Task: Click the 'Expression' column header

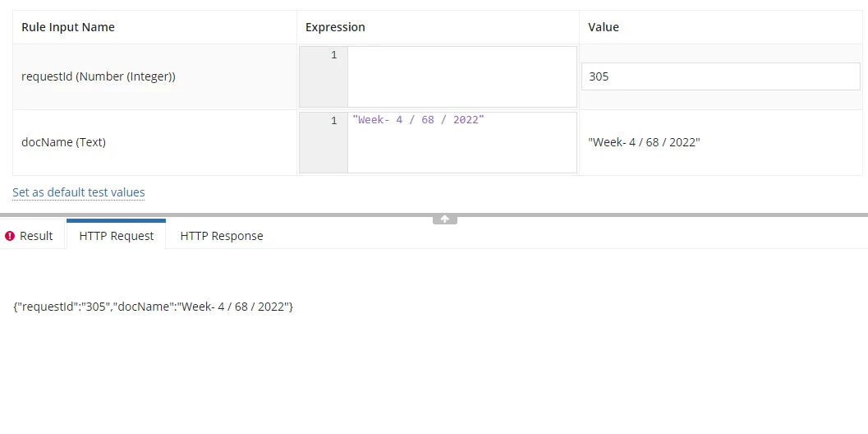Action: coord(335,27)
